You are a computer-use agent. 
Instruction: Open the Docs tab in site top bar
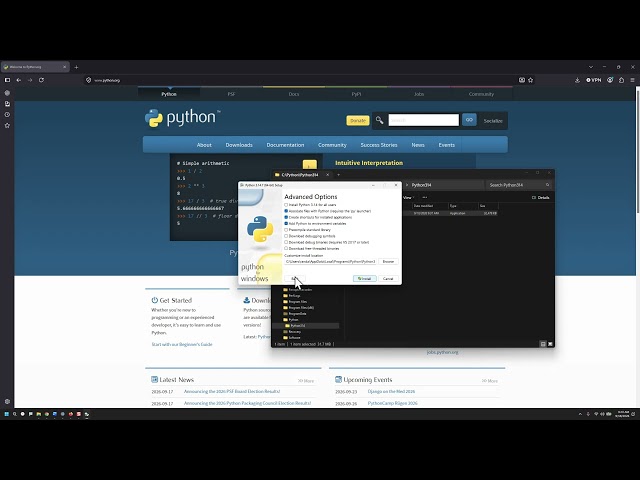(294, 94)
